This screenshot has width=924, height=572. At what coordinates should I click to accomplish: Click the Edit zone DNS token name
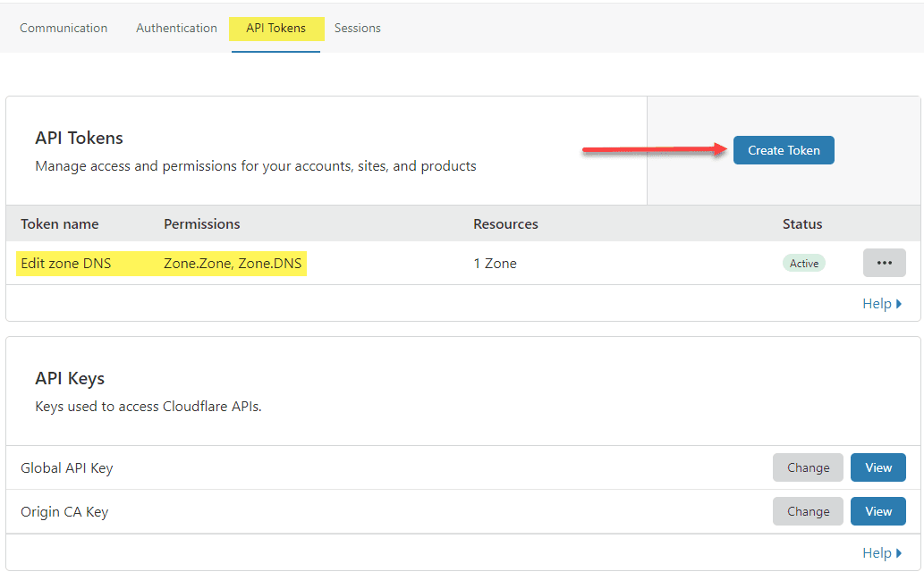click(x=66, y=264)
